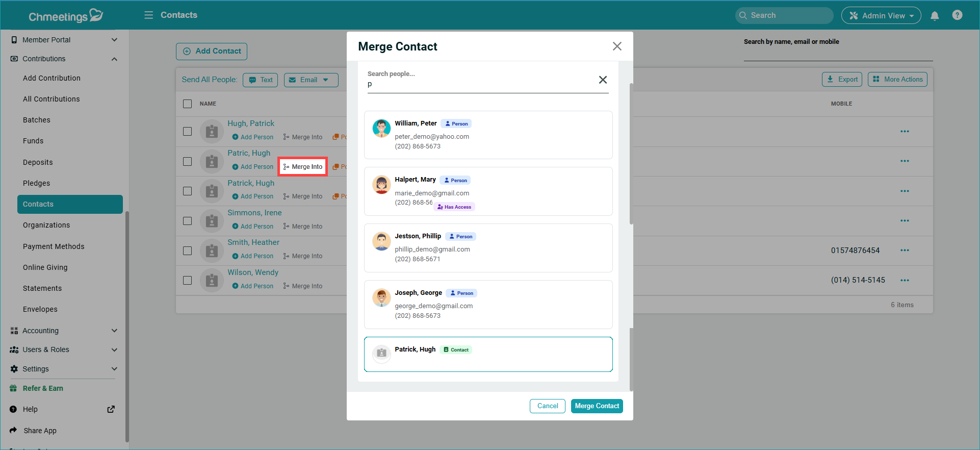Clear the search people field with X
980x450 pixels.
603,80
